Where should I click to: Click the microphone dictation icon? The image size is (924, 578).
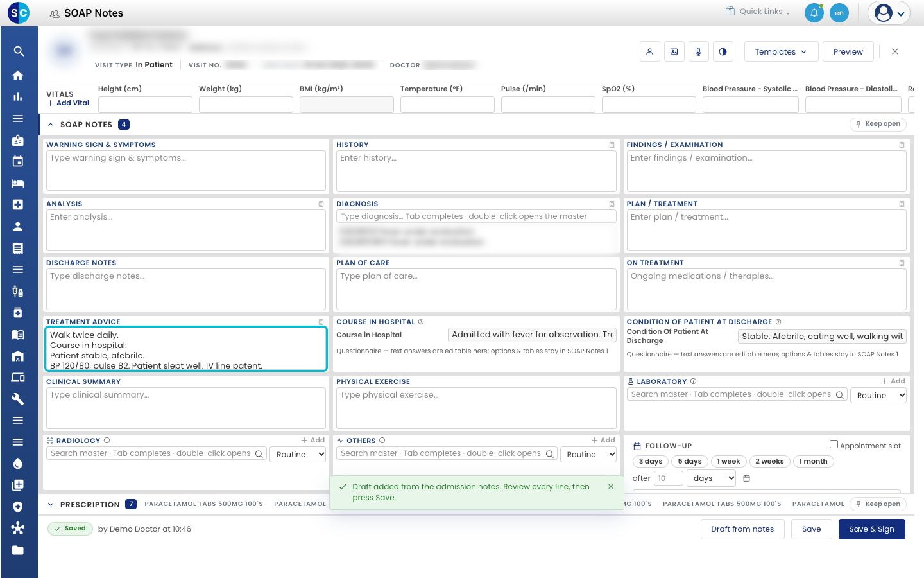(698, 52)
